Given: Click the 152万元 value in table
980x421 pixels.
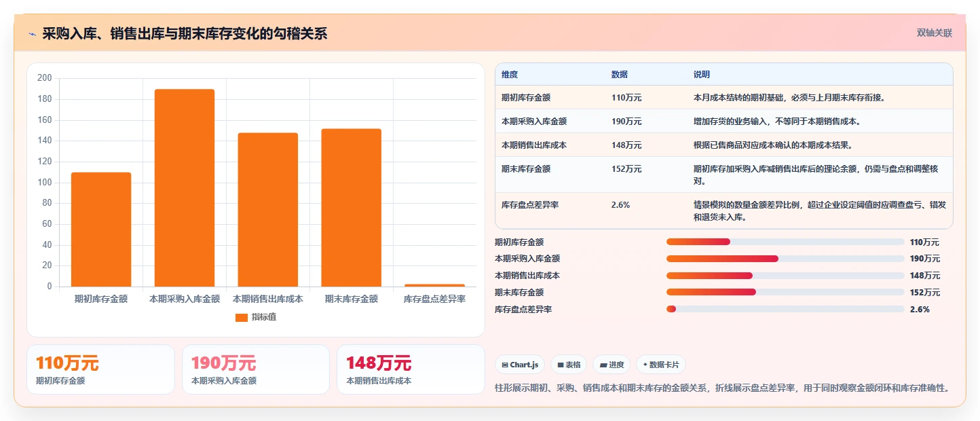Looking at the screenshot, I should pyautogui.click(x=626, y=169).
